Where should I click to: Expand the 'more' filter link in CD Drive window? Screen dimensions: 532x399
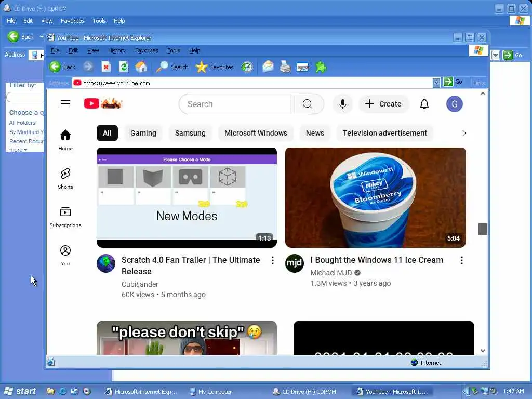pos(18,150)
